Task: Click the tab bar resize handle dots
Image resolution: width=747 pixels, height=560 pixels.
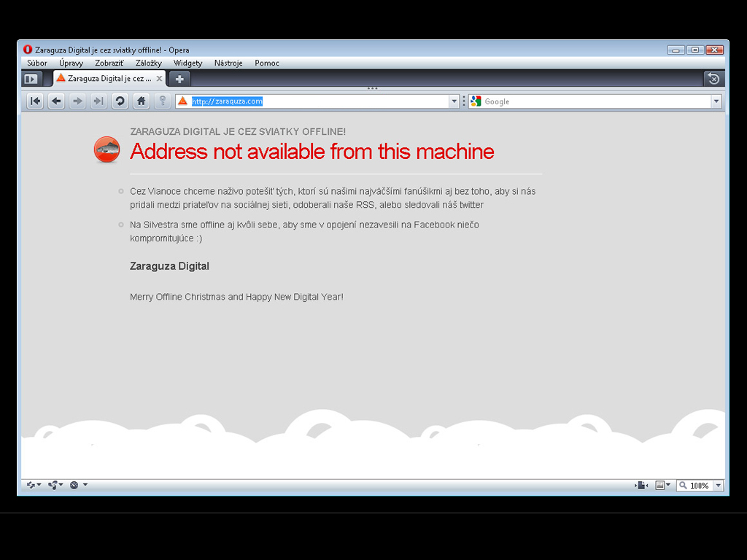Action: pos(373,88)
